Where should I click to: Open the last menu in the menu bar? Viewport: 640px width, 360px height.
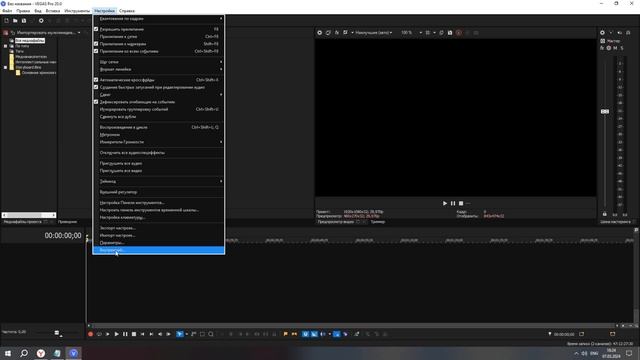point(127,11)
